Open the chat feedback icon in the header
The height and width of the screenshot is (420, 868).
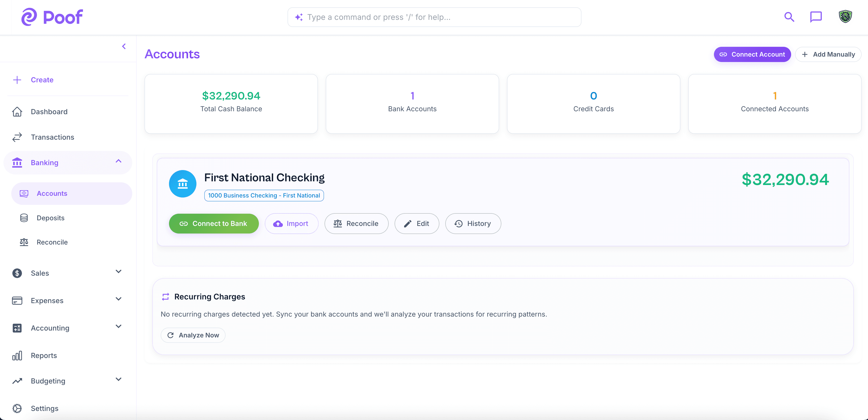[x=816, y=17]
